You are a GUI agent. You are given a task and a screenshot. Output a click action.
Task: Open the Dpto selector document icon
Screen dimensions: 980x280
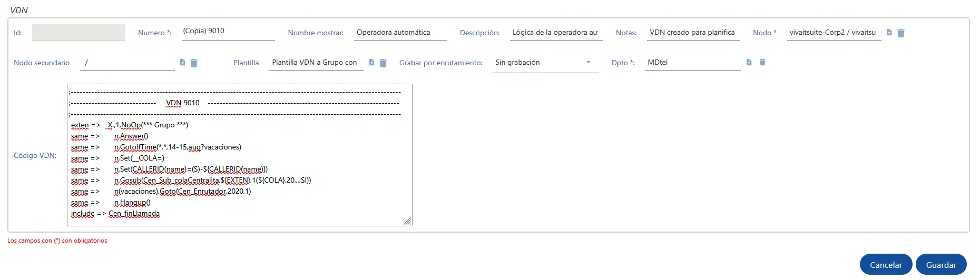click(x=749, y=62)
